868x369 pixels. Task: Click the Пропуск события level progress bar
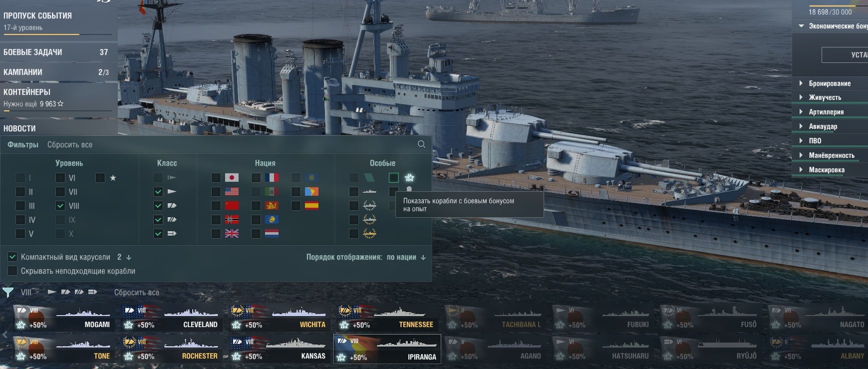tap(57, 34)
